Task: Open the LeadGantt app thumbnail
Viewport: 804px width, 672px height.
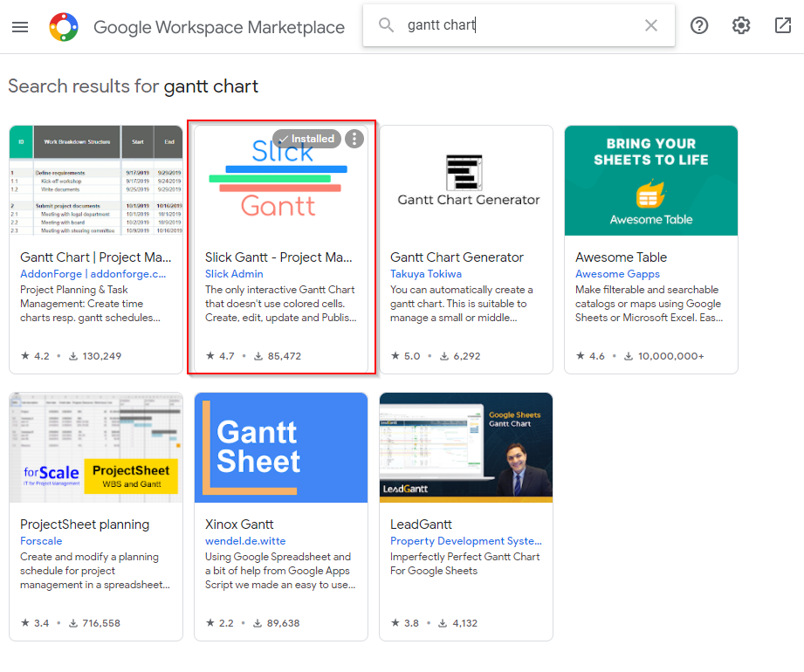Action: click(466, 448)
